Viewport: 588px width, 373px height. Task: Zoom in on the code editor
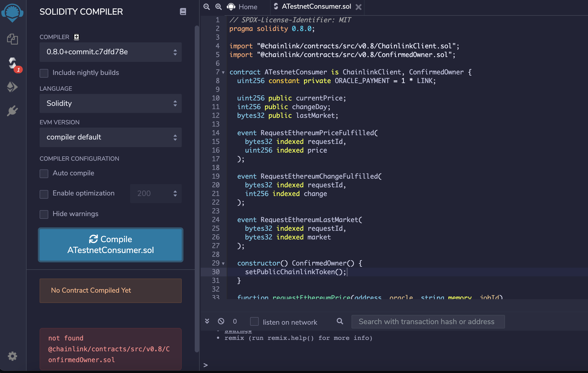[x=219, y=7]
